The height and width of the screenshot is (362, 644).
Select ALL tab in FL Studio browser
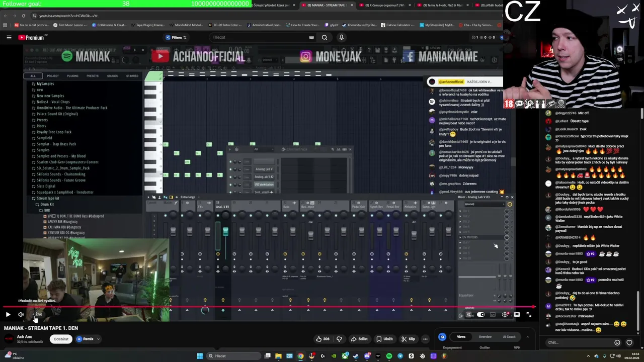[x=33, y=76]
